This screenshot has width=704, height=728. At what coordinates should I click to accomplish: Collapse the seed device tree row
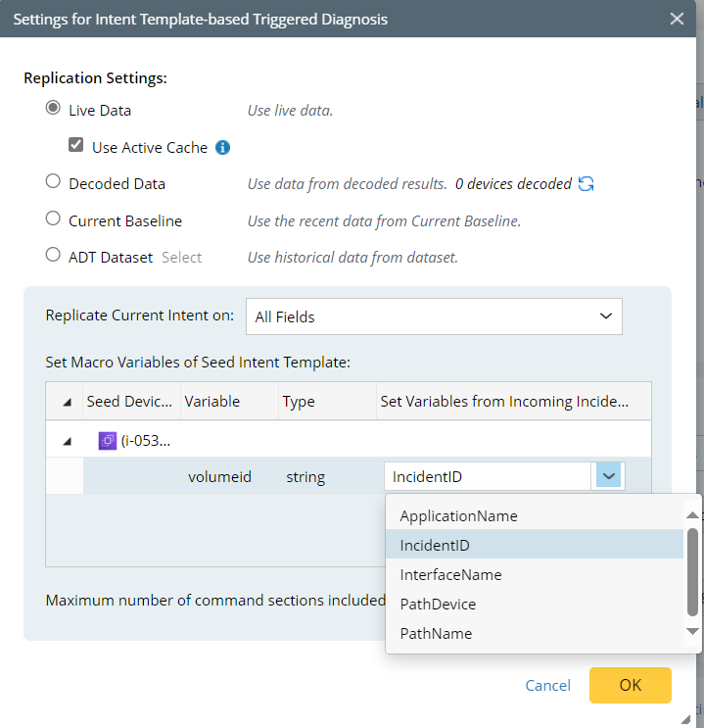[67, 441]
